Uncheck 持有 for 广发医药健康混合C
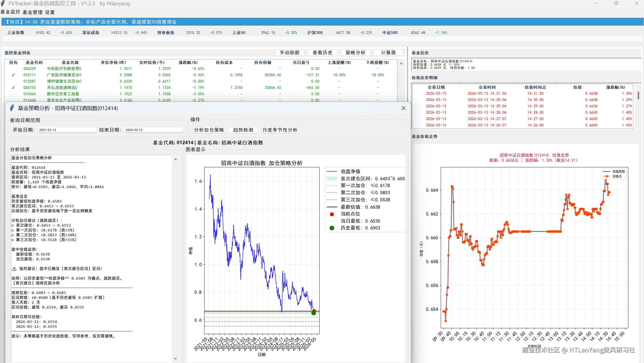Viewport: 644px width, 363px height. (x=13, y=75)
